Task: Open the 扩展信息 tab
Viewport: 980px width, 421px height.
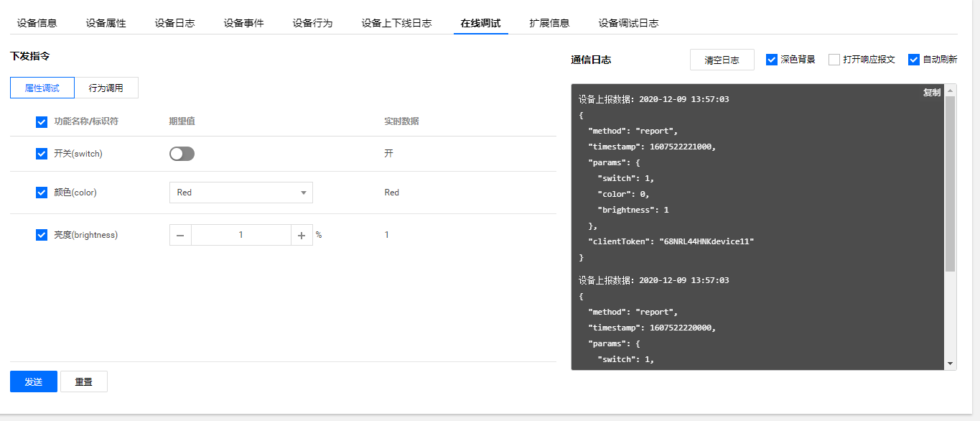Action: tap(549, 23)
